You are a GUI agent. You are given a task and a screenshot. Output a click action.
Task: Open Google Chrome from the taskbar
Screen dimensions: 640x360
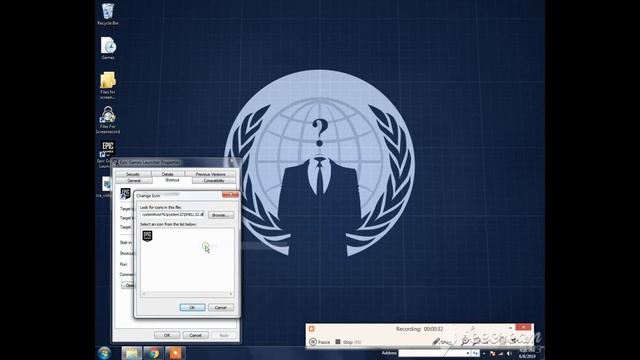(x=153, y=353)
